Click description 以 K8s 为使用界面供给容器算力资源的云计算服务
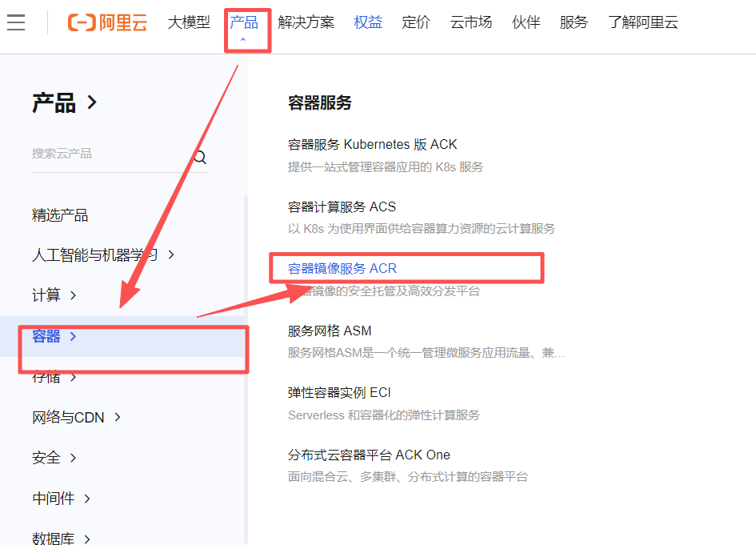 422,229
